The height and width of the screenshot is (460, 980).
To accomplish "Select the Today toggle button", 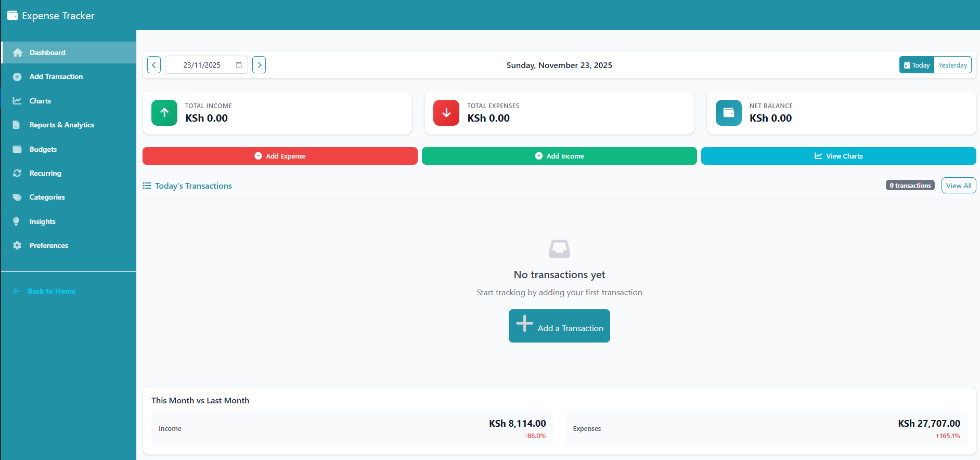I will [917, 65].
